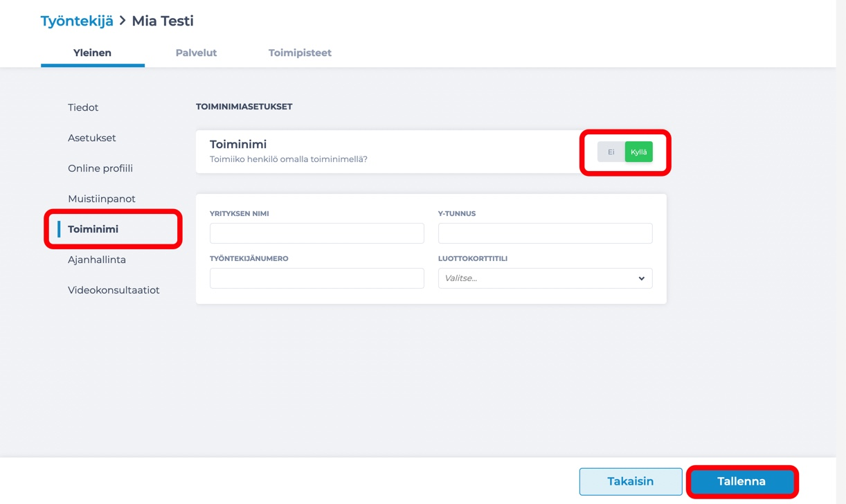Focus the Yrityksen nimi input field
Image resolution: width=846 pixels, height=504 pixels.
coord(317,233)
